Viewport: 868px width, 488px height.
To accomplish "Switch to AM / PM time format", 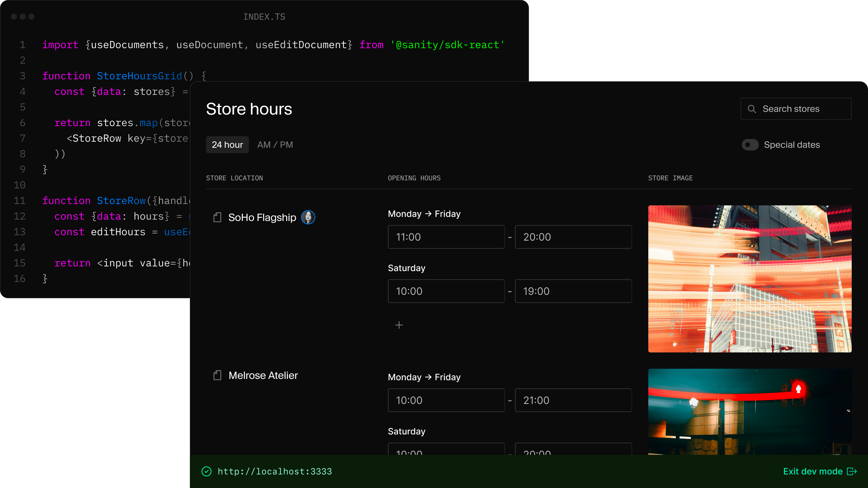I will pyautogui.click(x=275, y=145).
